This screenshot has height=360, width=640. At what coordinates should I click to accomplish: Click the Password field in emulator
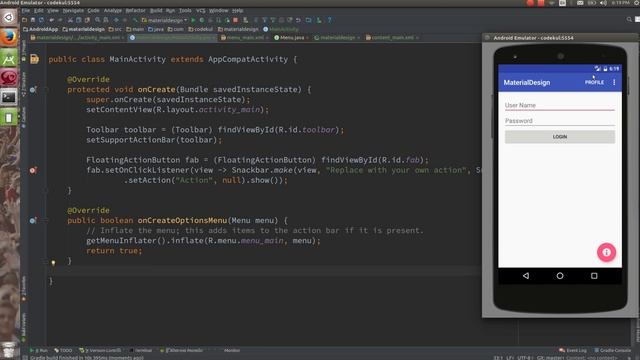click(559, 121)
